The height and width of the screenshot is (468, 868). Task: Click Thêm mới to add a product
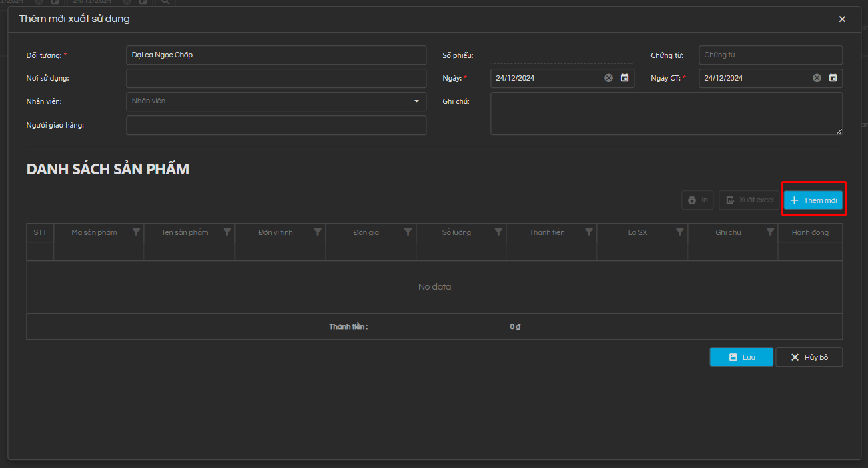(813, 200)
